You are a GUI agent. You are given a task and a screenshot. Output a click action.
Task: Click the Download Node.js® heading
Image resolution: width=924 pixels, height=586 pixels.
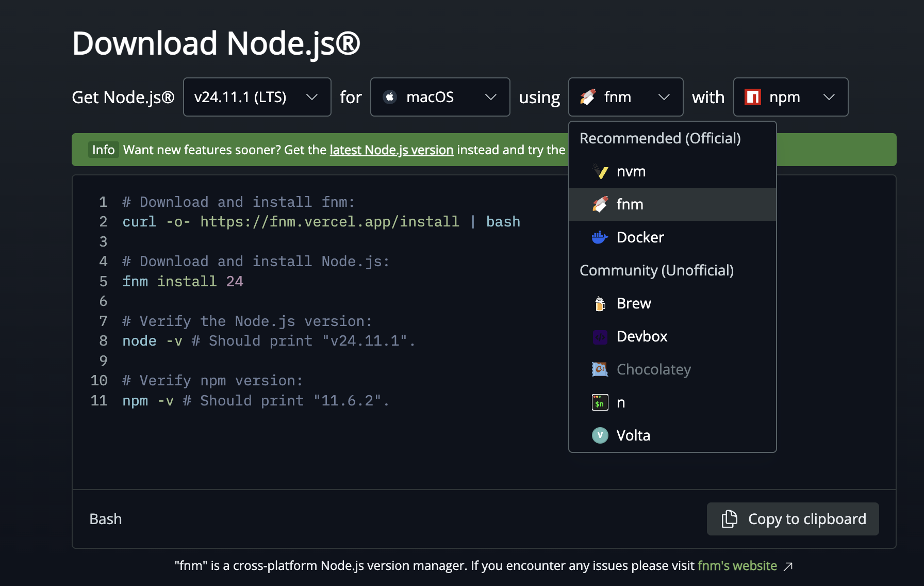coord(216,43)
